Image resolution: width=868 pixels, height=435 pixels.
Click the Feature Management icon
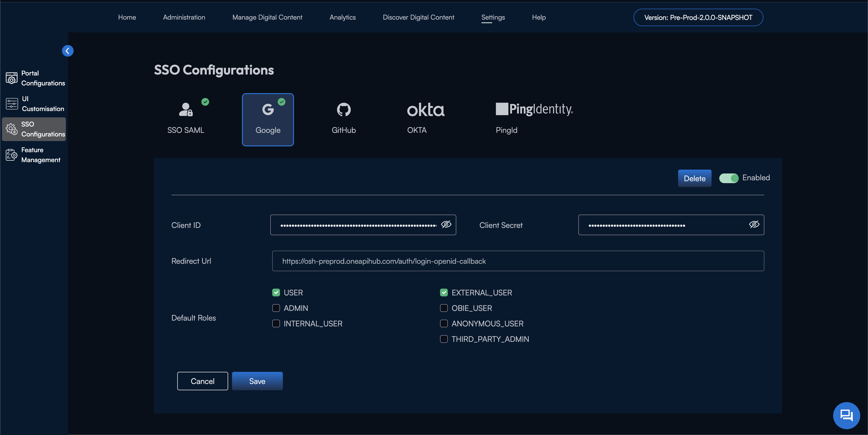11,155
